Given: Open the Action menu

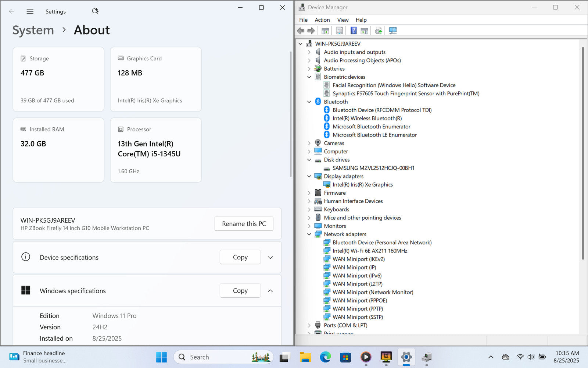Looking at the screenshot, I should tap(322, 20).
